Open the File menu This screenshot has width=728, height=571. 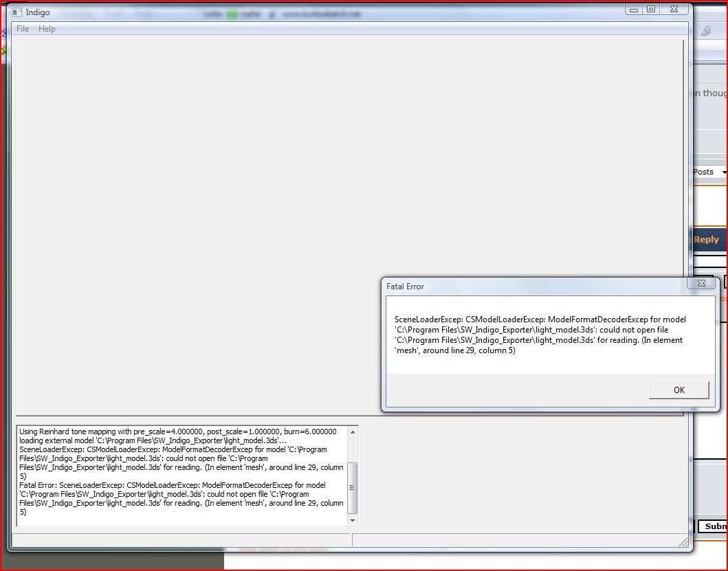[x=23, y=29]
